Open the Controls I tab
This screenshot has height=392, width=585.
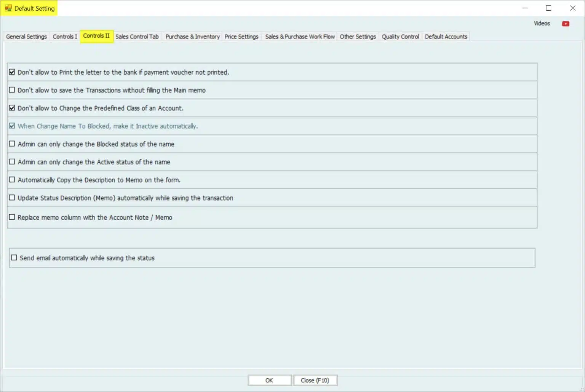tap(65, 37)
